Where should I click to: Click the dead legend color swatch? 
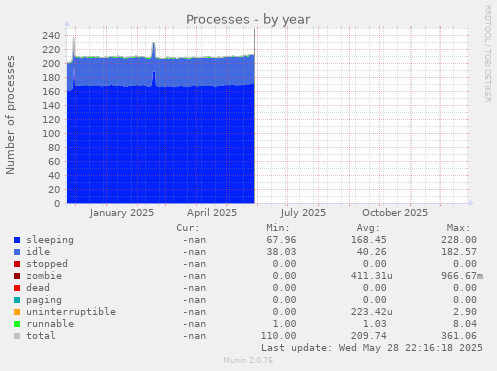coord(17,288)
